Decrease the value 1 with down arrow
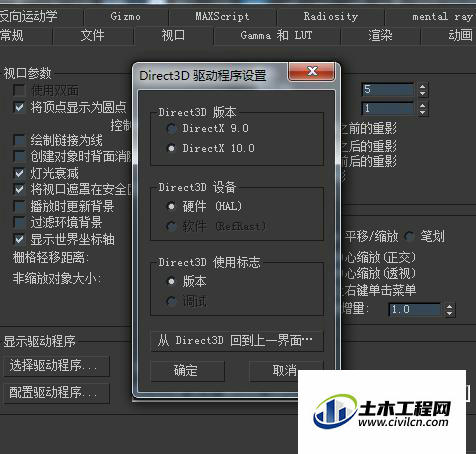The width and height of the screenshot is (476, 454). point(423,112)
